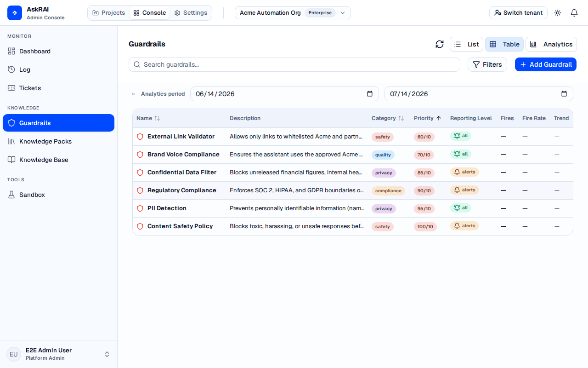Click the end date field 07/14/2026
This screenshot has height=368, width=588.
(479, 94)
